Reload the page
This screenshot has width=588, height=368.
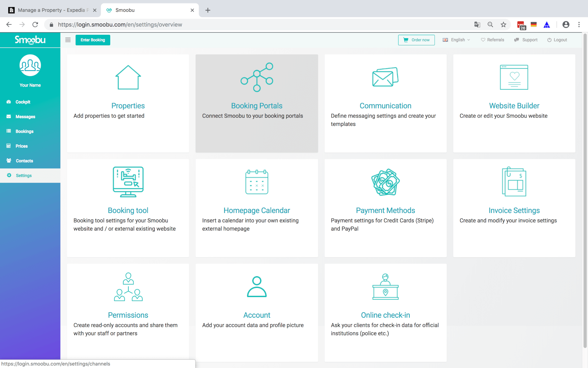click(35, 25)
